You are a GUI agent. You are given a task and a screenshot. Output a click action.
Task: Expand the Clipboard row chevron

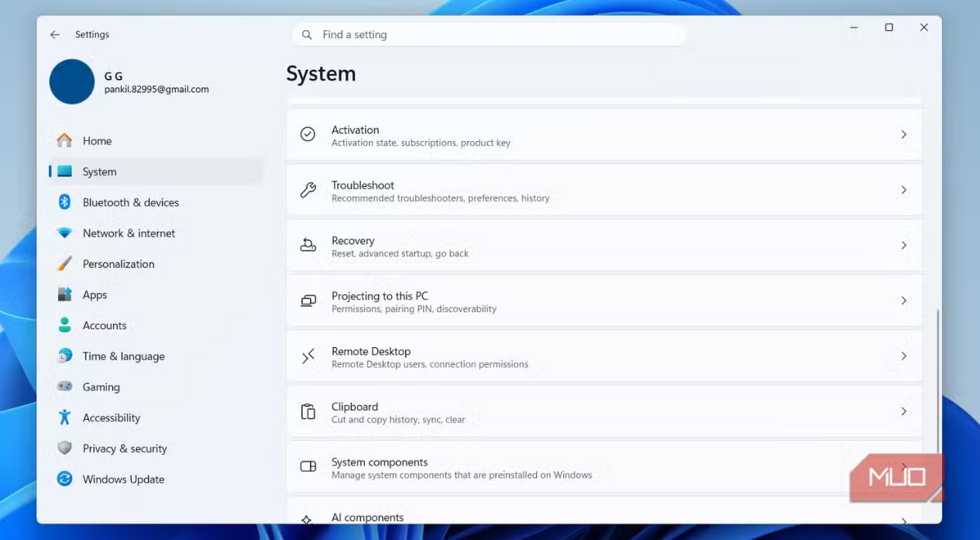pyautogui.click(x=903, y=411)
